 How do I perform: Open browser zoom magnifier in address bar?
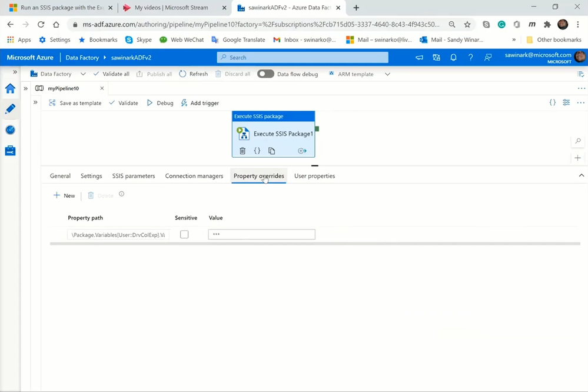452,24
